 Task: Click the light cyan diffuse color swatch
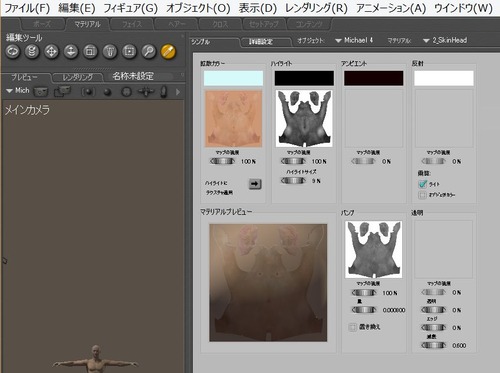[x=233, y=78]
